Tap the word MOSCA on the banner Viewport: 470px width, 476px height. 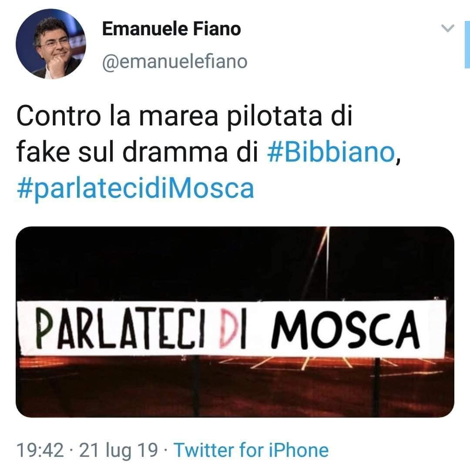[x=345, y=329]
